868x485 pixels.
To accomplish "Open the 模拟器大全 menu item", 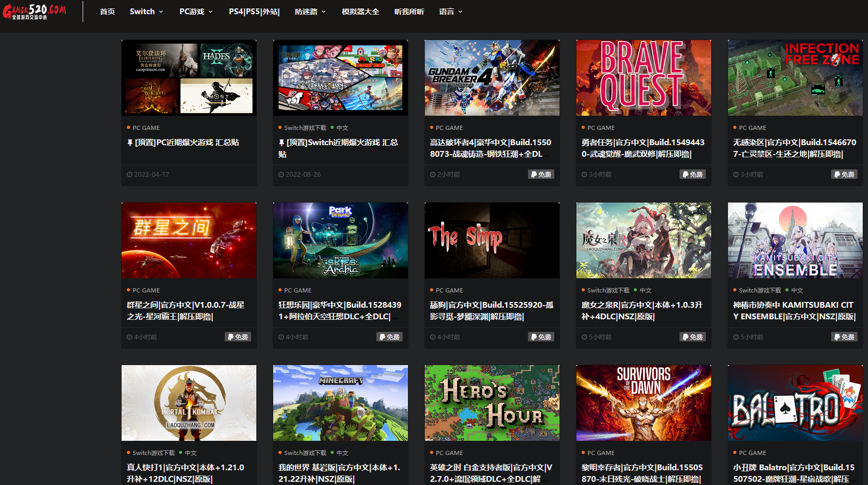I will [x=361, y=12].
